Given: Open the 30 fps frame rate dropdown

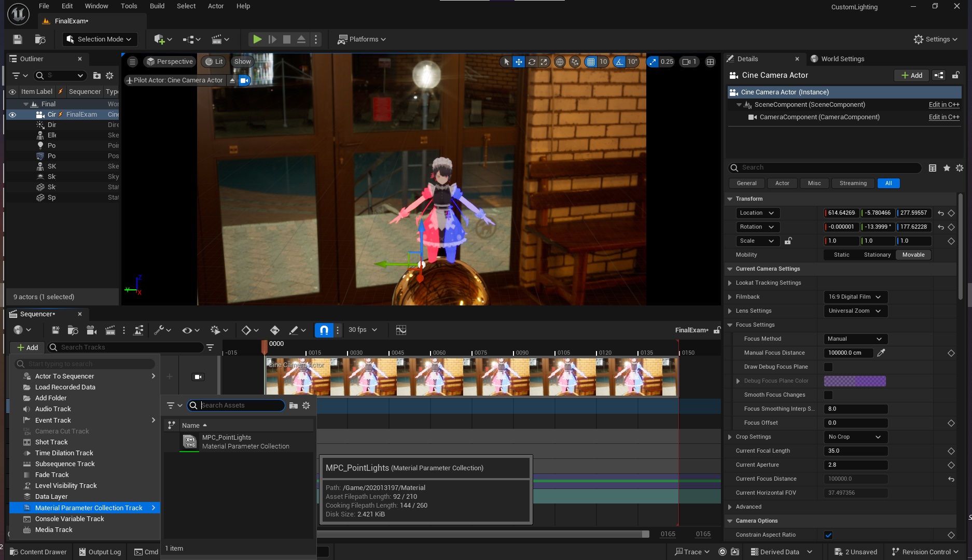Looking at the screenshot, I should (x=363, y=330).
